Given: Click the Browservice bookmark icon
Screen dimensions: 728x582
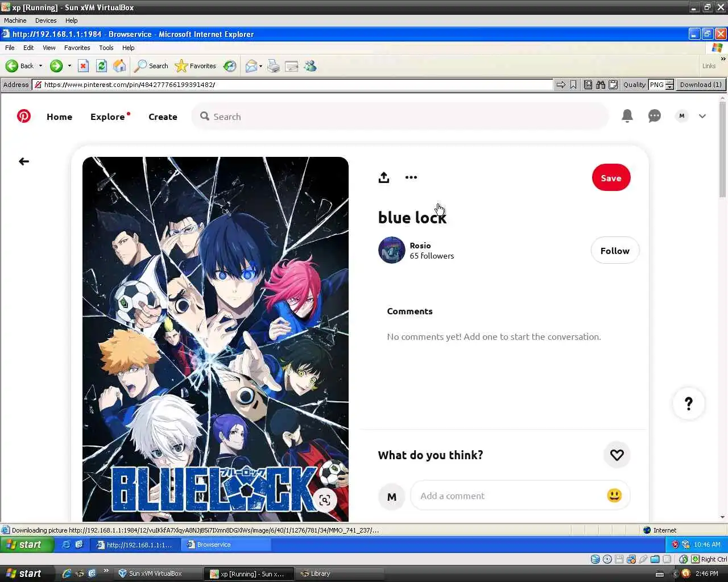Looking at the screenshot, I should click(573, 85).
